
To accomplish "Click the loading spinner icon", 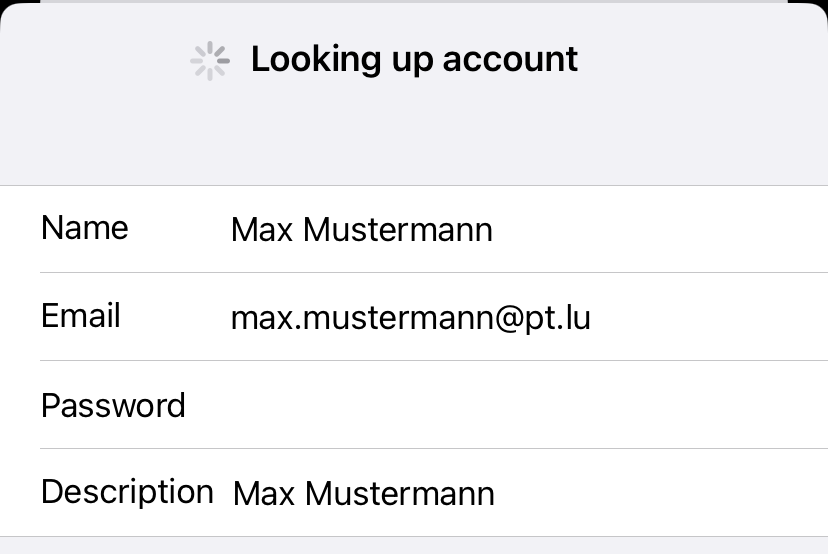I will click(210, 61).
